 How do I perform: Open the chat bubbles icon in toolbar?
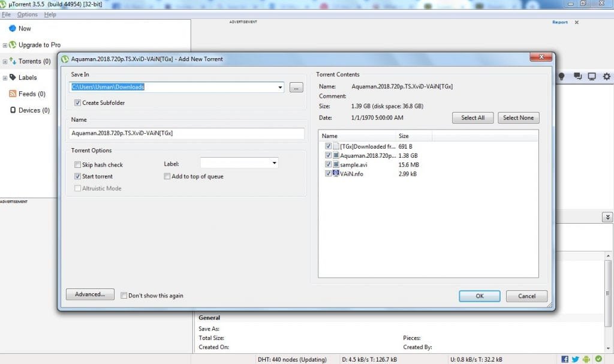[x=577, y=77]
